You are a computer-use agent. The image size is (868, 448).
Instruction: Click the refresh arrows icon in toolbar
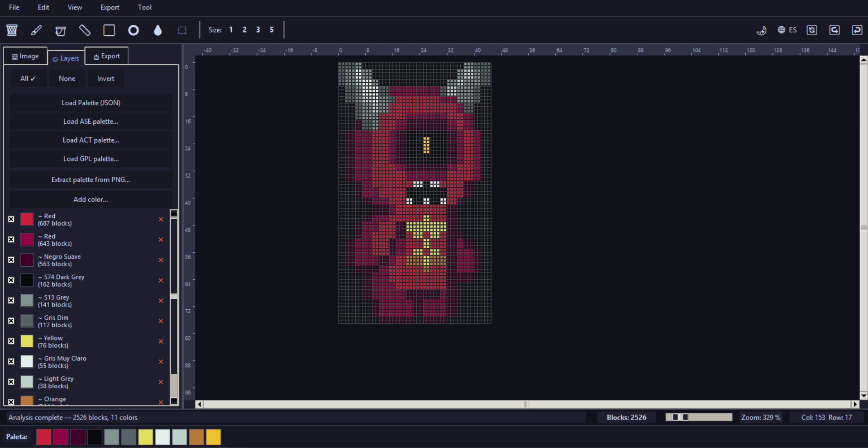click(812, 30)
